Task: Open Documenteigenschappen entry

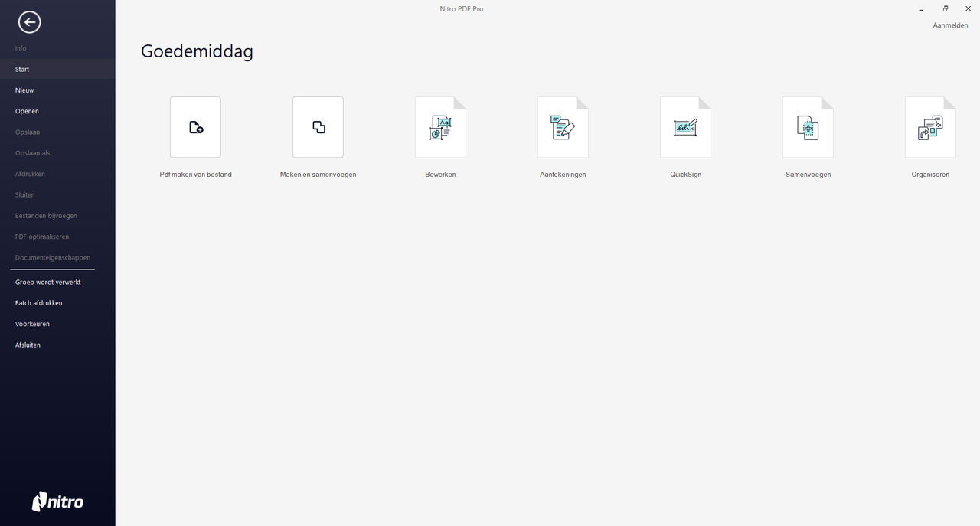Action: (x=57, y=257)
